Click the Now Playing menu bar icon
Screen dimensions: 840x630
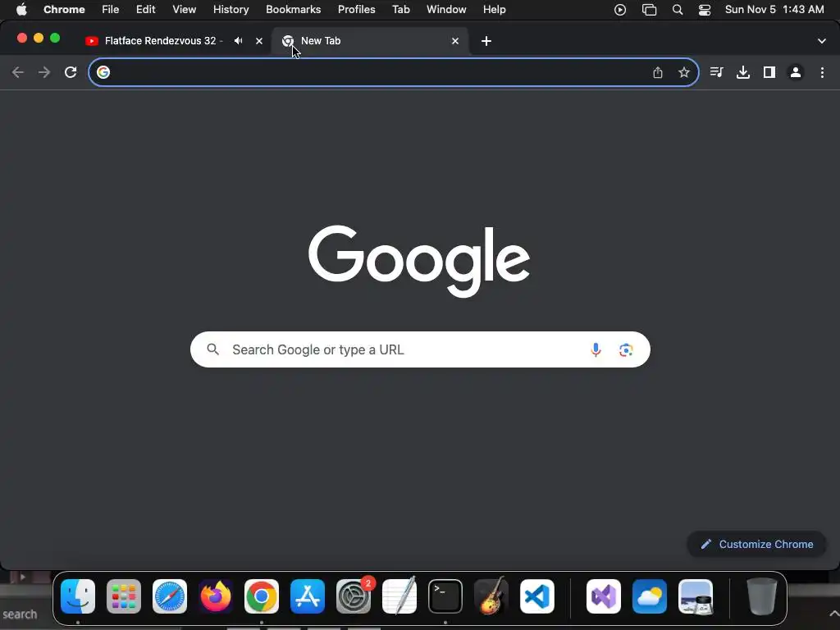620,10
